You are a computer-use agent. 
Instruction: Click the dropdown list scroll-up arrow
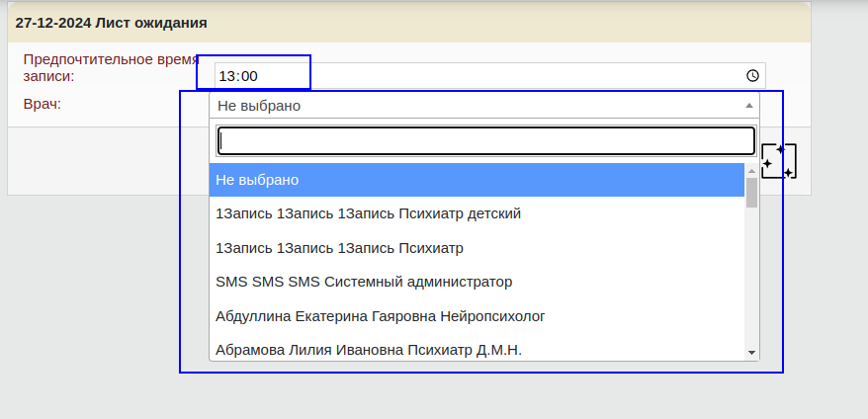point(751,171)
